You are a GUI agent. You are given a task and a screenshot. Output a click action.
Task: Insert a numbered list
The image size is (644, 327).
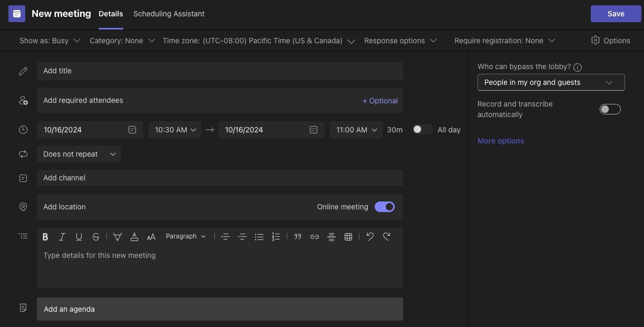tap(276, 237)
